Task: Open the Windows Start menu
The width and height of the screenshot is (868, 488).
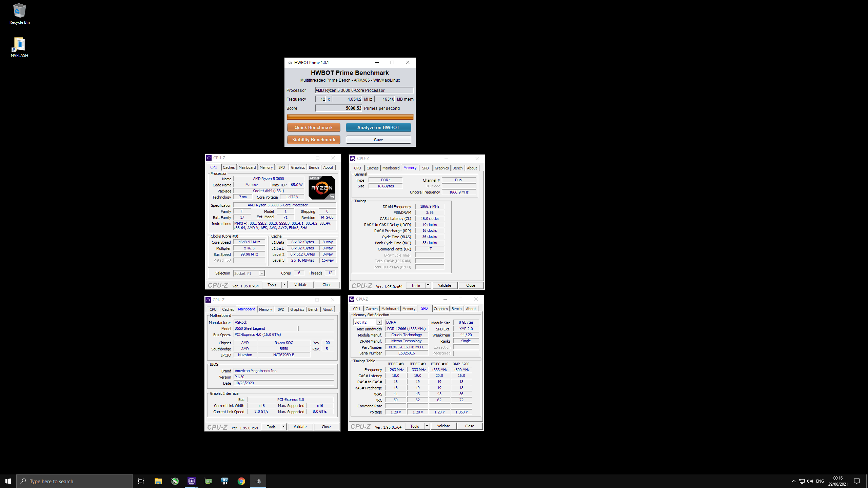Action: pyautogui.click(x=8, y=481)
